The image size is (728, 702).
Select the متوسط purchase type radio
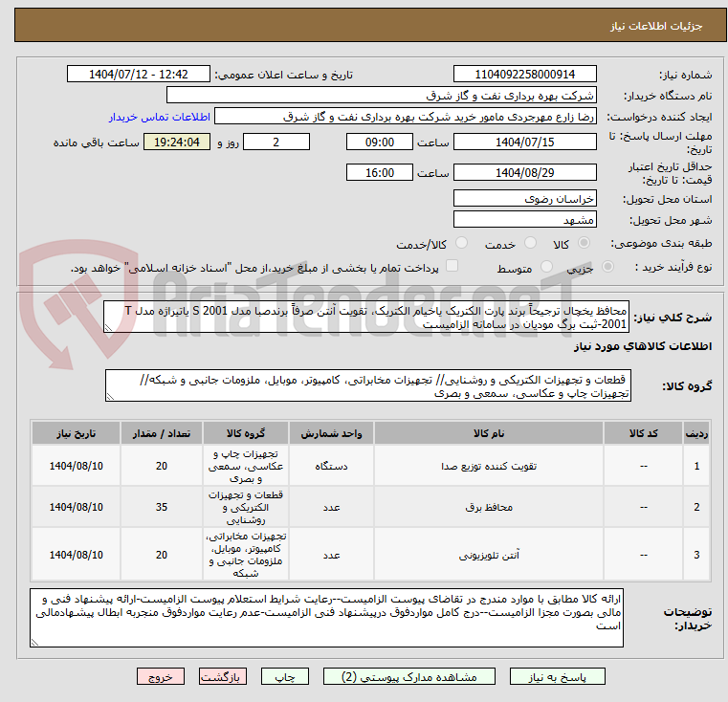[x=547, y=267]
